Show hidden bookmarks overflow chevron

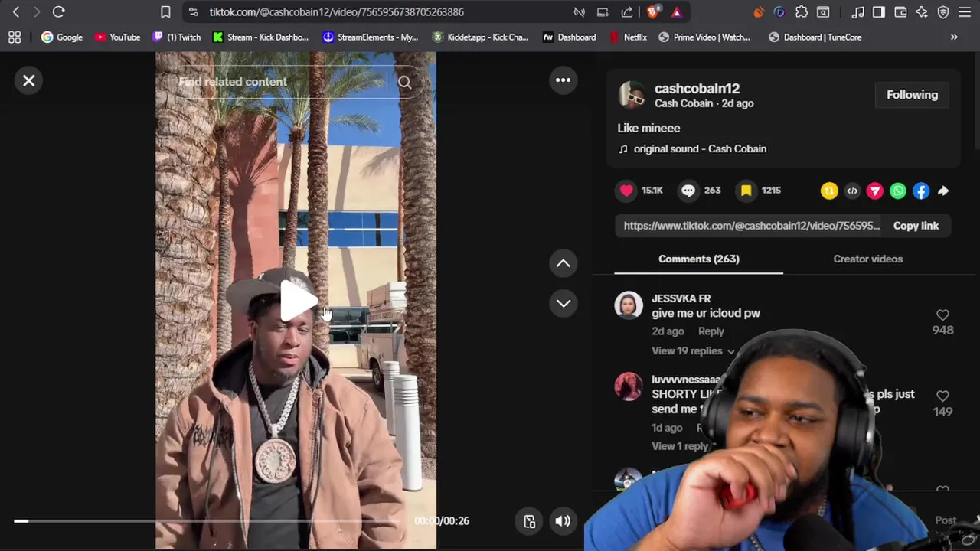tap(954, 37)
